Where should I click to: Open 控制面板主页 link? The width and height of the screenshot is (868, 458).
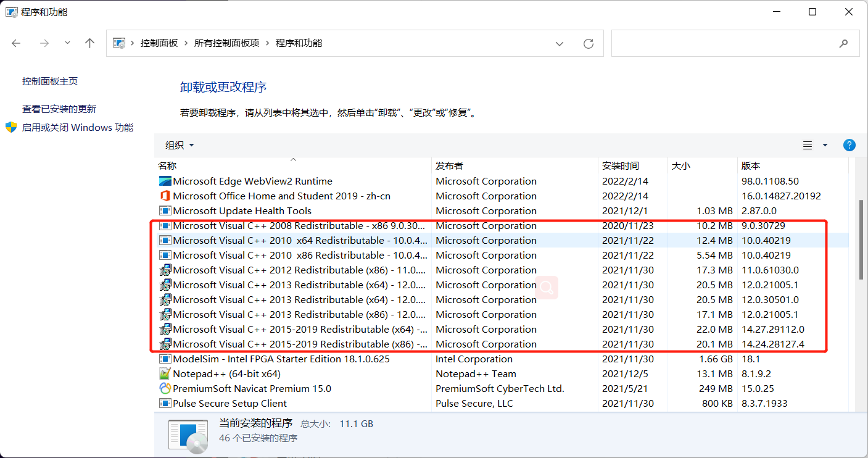pyautogui.click(x=50, y=81)
